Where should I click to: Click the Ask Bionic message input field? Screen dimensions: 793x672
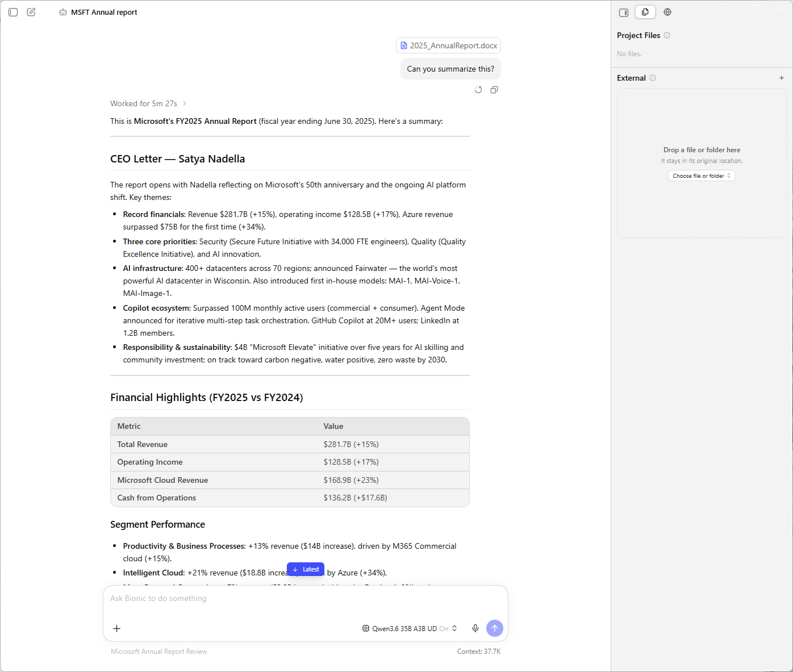pyautogui.click(x=306, y=598)
